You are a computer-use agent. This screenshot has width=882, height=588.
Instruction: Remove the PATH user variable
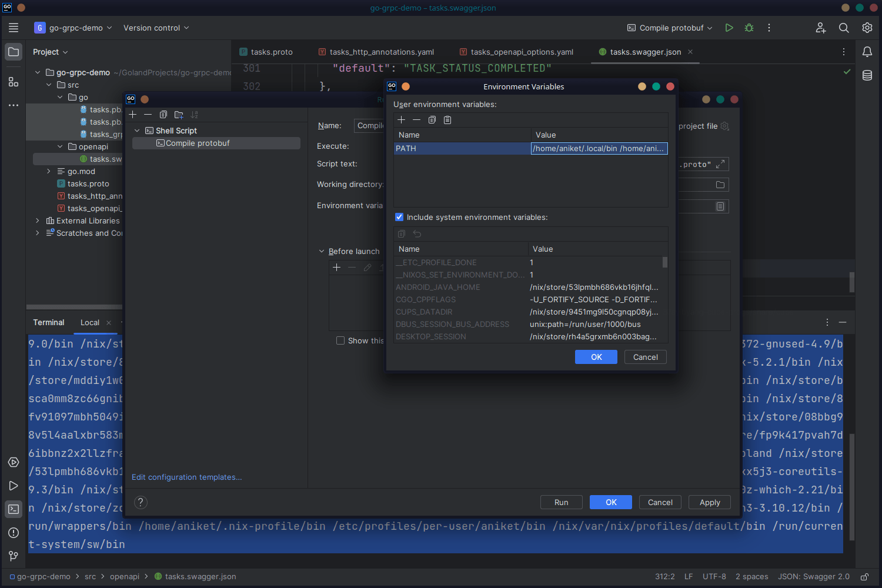tap(416, 119)
